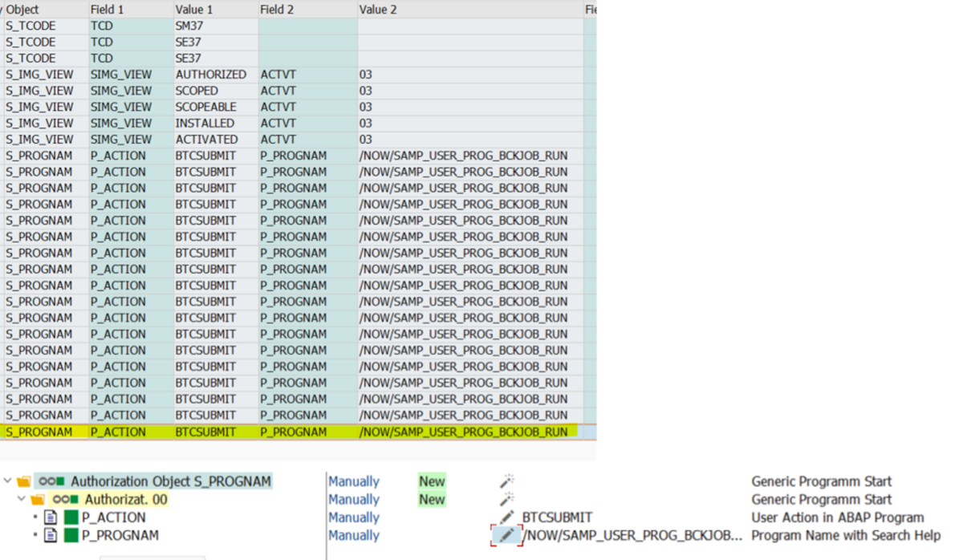The height and width of the screenshot is (560, 963).
Task: Click document icon beside P_PROGNAM field
Action: [50, 535]
